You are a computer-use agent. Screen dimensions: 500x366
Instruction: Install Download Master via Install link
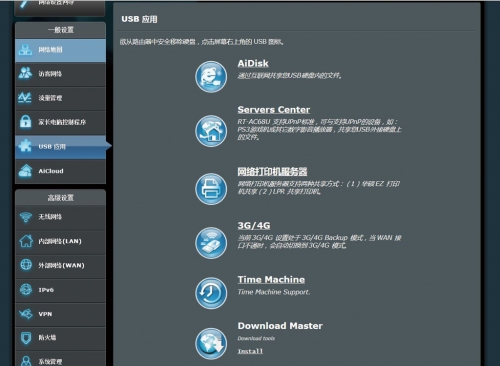[x=250, y=351]
